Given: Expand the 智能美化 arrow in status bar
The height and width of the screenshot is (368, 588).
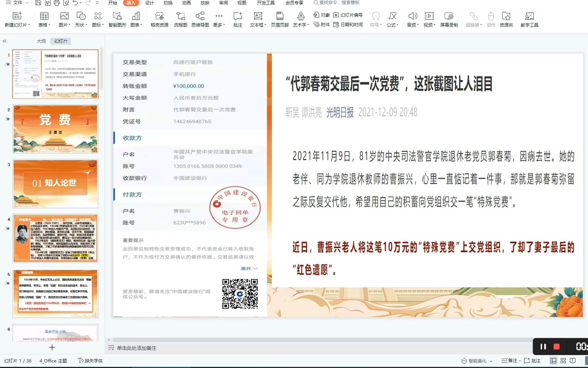Looking at the screenshot, I should (491, 361).
